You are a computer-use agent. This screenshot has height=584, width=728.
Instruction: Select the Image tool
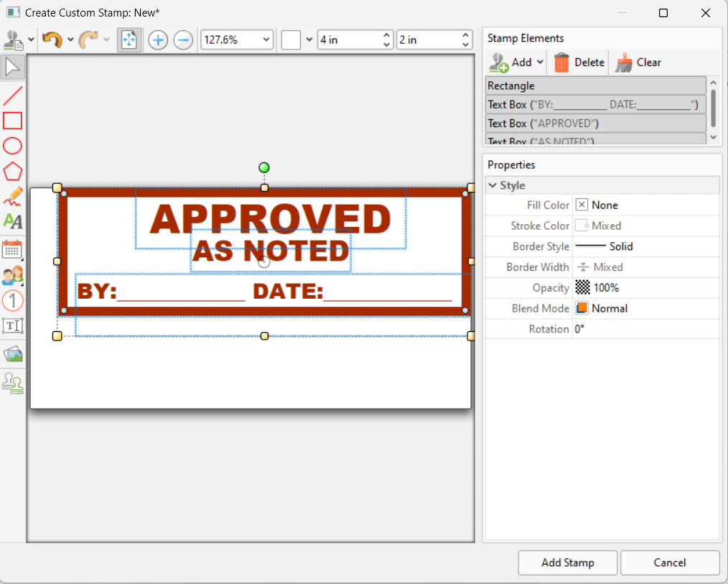(12, 354)
